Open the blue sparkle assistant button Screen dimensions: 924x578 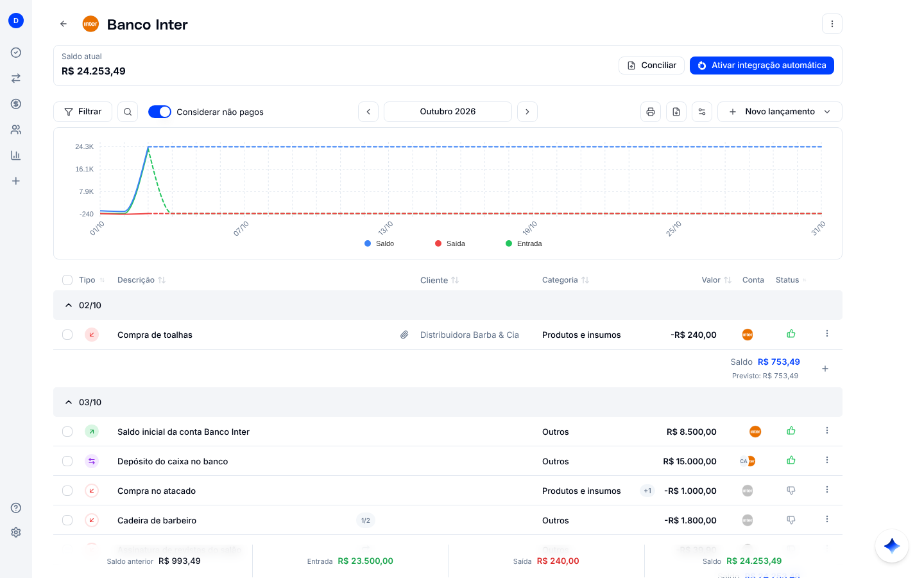(x=892, y=546)
